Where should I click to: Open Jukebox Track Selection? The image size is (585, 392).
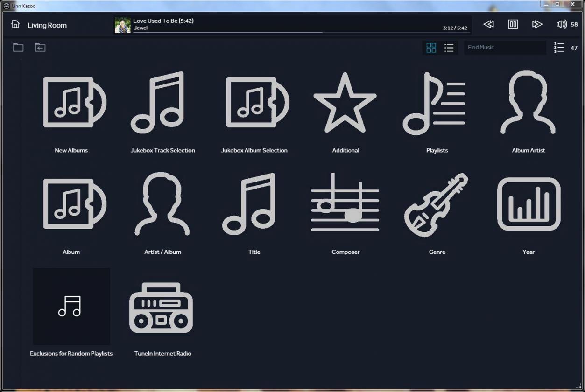[x=162, y=103]
